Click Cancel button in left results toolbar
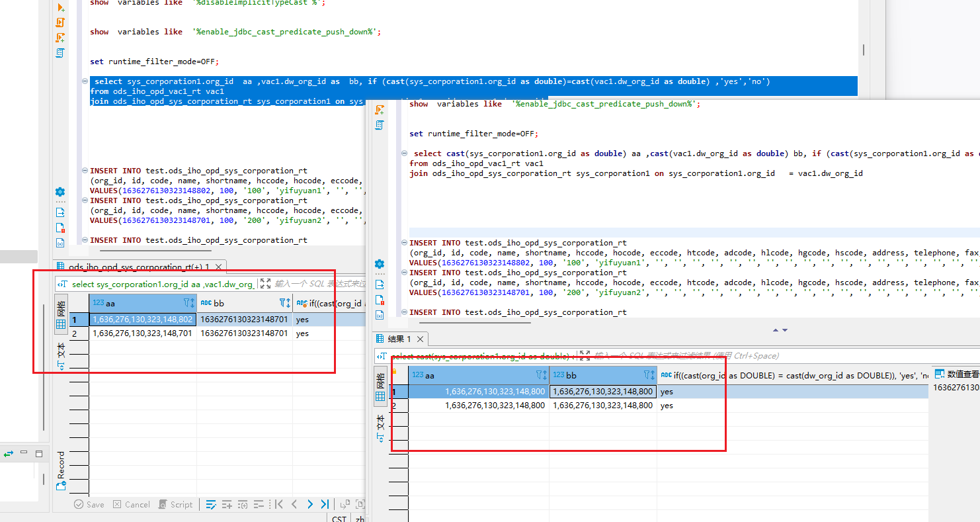Image resolution: width=980 pixels, height=522 pixels. tap(131, 504)
